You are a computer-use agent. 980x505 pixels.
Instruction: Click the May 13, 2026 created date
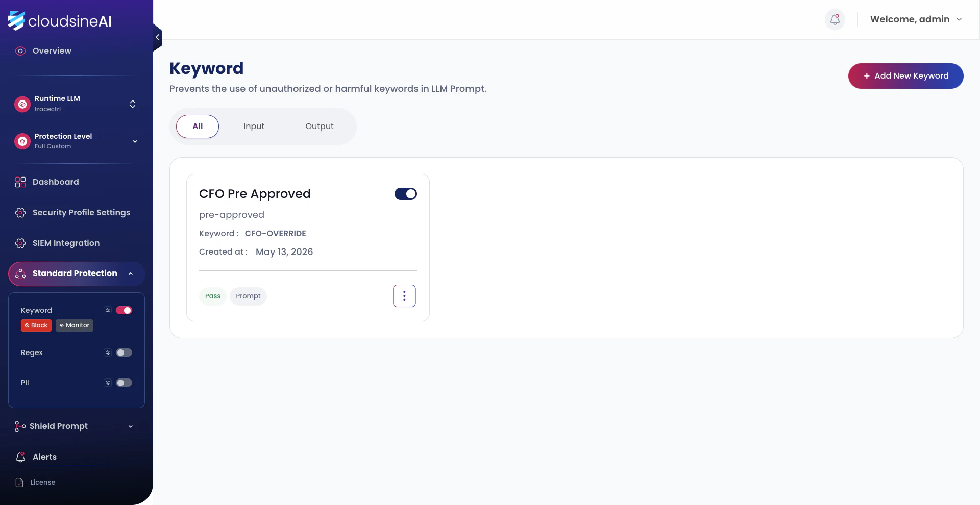[x=284, y=252]
